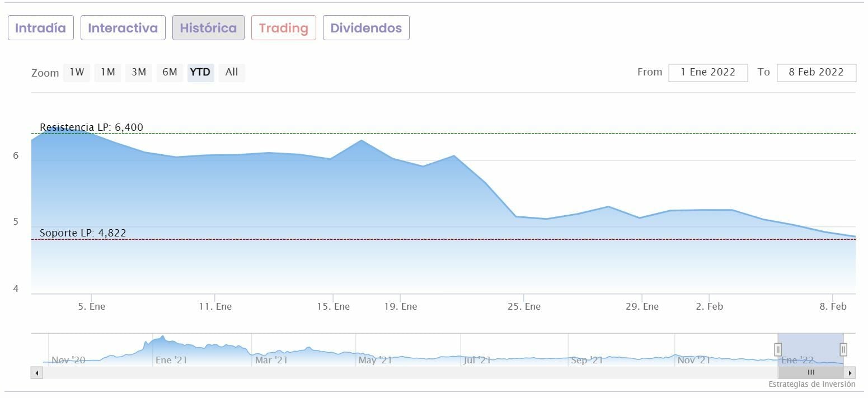Follow the Estrategias de Inversión credit link
The image size is (868, 398).
[811, 384]
